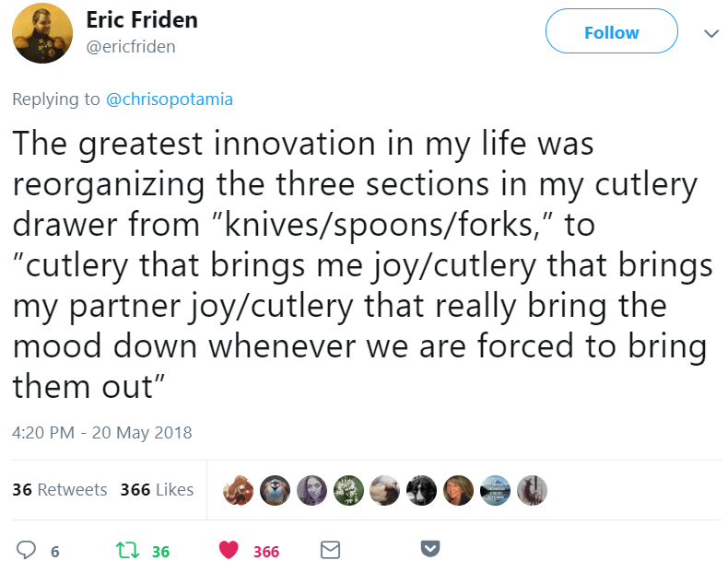Click the green retweet arrows icon
Image resolution: width=728 pixels, height=572 pixels.
[127, 550]
